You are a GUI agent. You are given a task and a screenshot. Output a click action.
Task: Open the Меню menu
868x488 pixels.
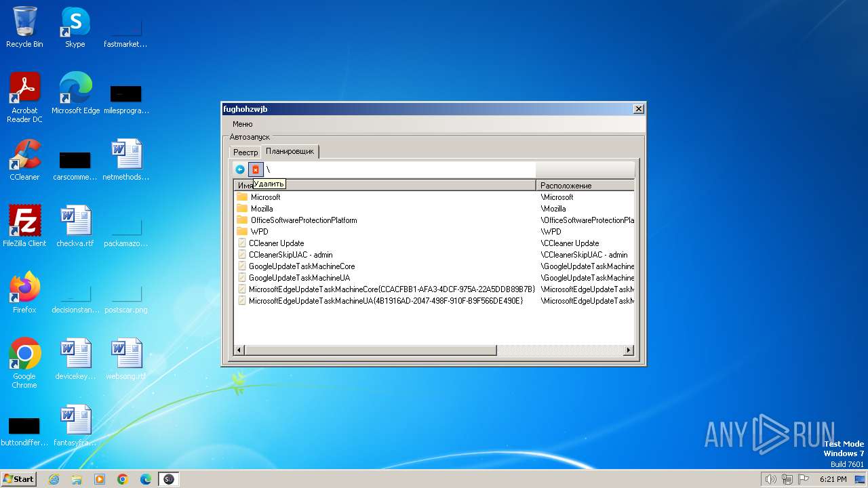pyautogui.click(x=242, y=124)
